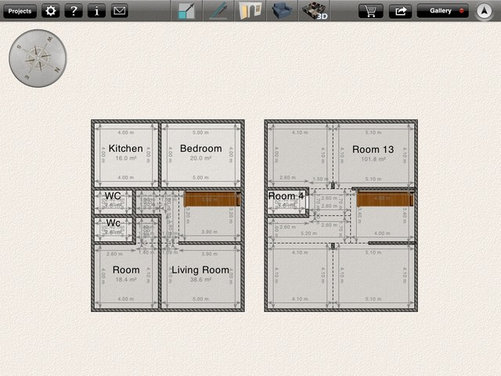Select the wall pencil tool
Image resolution: width=501 pixels, height=376 pixels.
pos(218,11)
